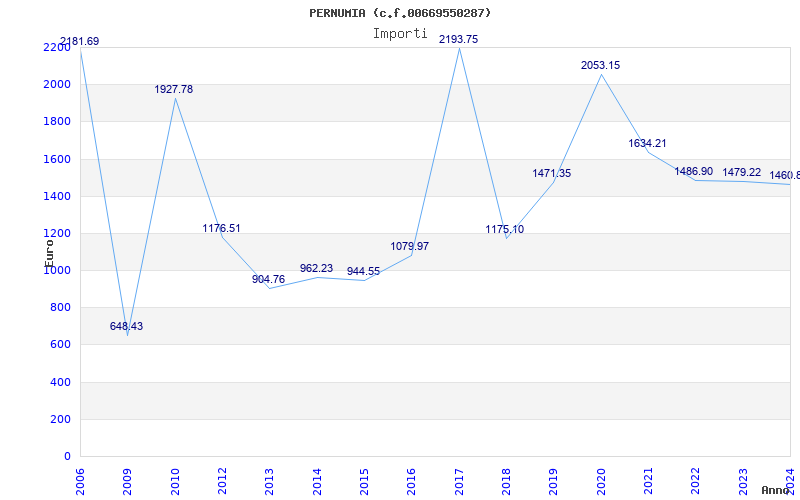Select the x-axis year 2023
This screenshot has height=500, width=800.
click(x=743, y=482)
